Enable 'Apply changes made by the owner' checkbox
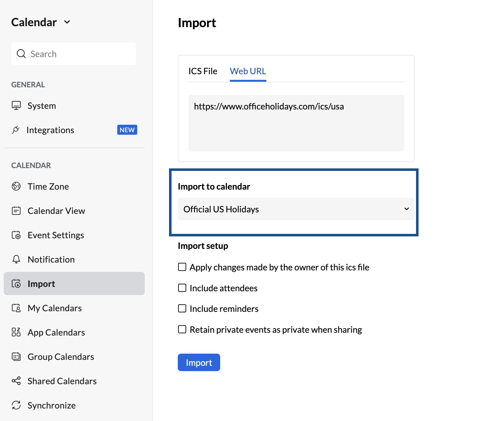 click(x=182, y=267)
